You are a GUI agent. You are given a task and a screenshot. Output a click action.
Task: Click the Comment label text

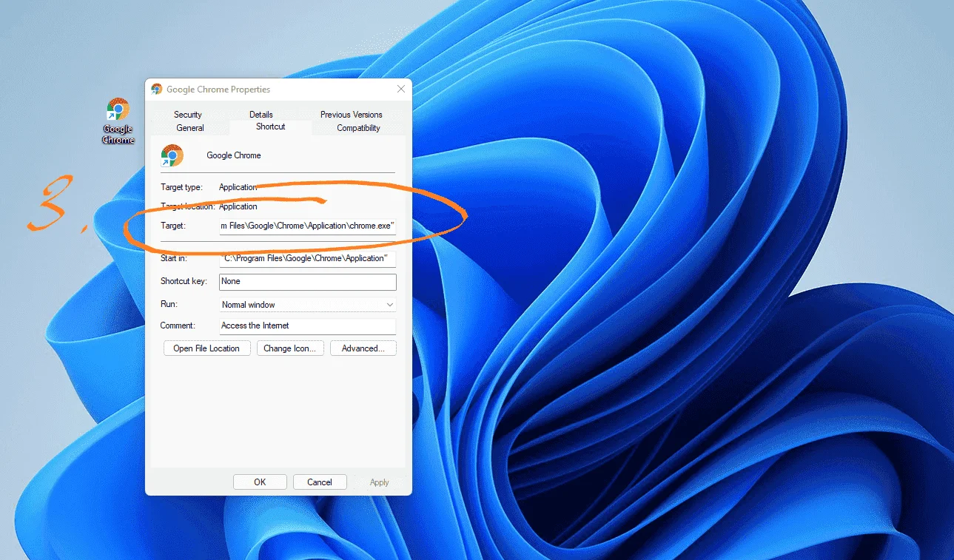pos(178,325)
